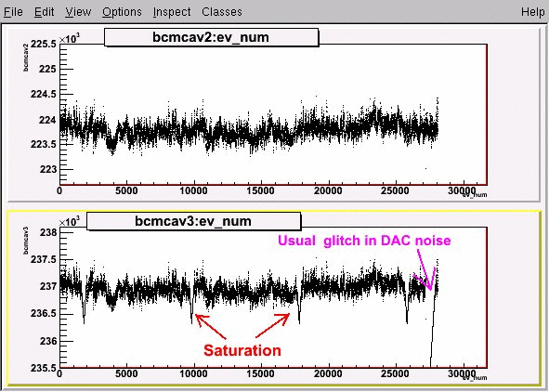The width and height of the screenshot is (549, 392).
Task: Click the 10000 x-axis label in the lower plot
Action: click(x=193, y=373)
